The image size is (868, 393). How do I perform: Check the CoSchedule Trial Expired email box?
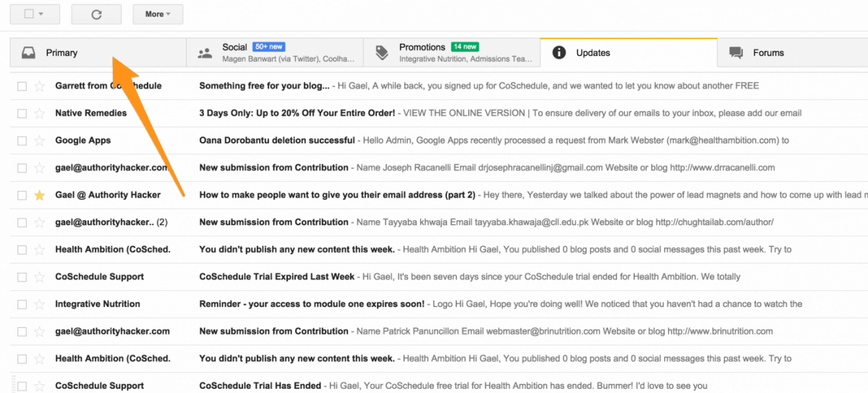pyautogui.click(x=22, y=277)
